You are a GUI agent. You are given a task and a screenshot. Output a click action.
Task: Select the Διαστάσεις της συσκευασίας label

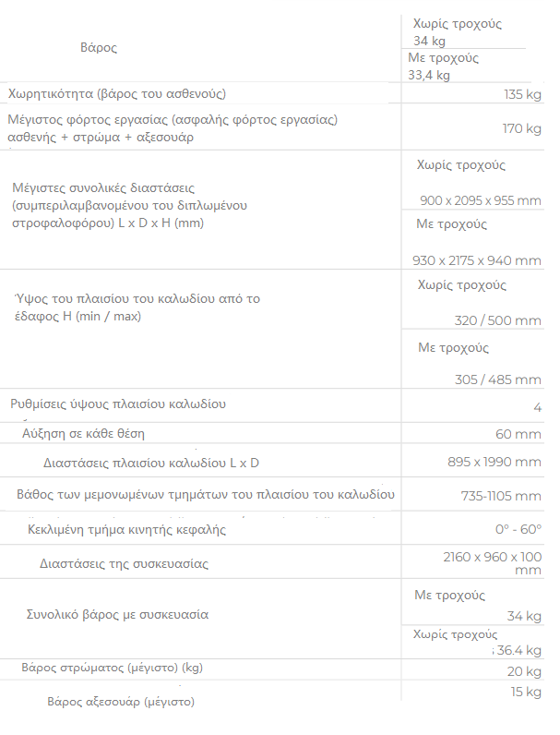tap(124, 563)
